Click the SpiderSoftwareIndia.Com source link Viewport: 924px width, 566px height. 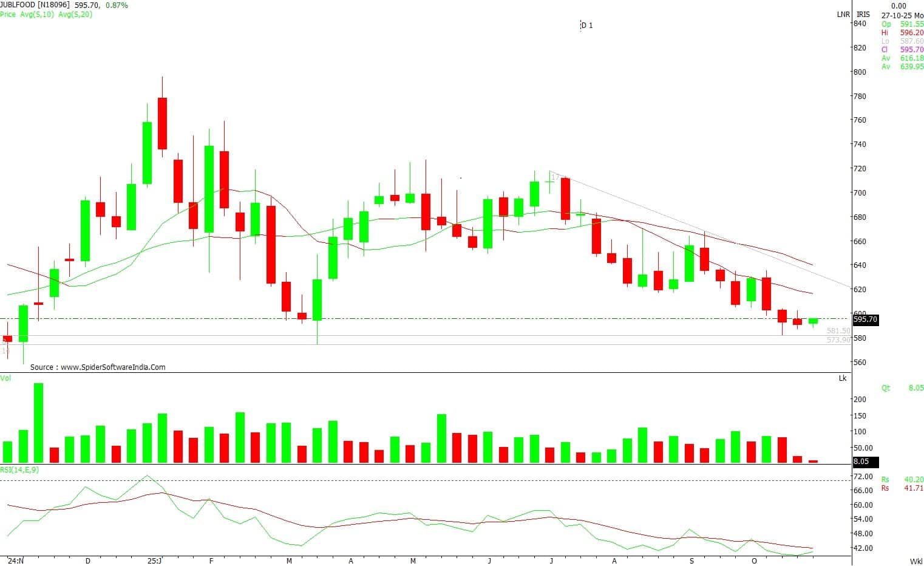pos(98,367)
